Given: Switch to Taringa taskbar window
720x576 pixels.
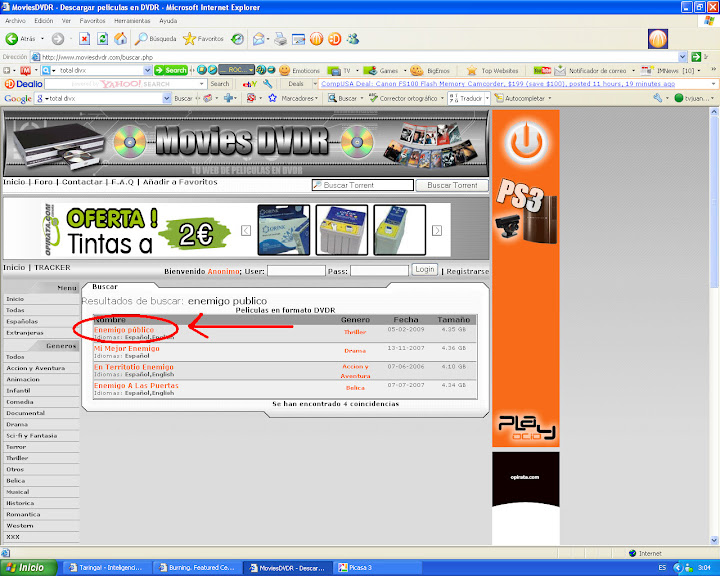Looking at the screenshot, I should click(x=105, y=568).
